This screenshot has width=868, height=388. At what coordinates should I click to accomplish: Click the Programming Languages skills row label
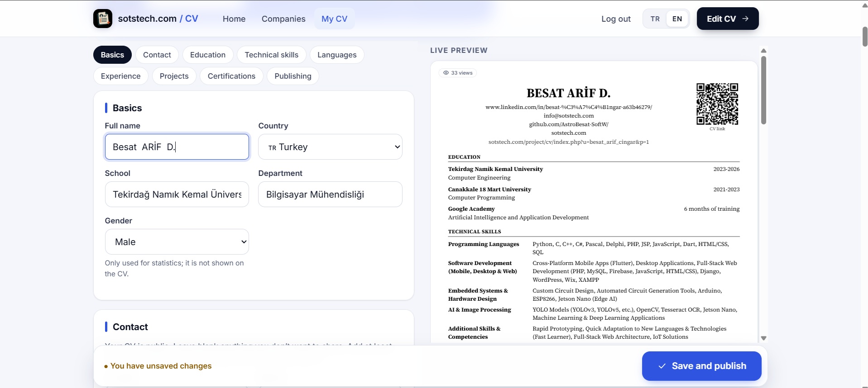point(484,244)
